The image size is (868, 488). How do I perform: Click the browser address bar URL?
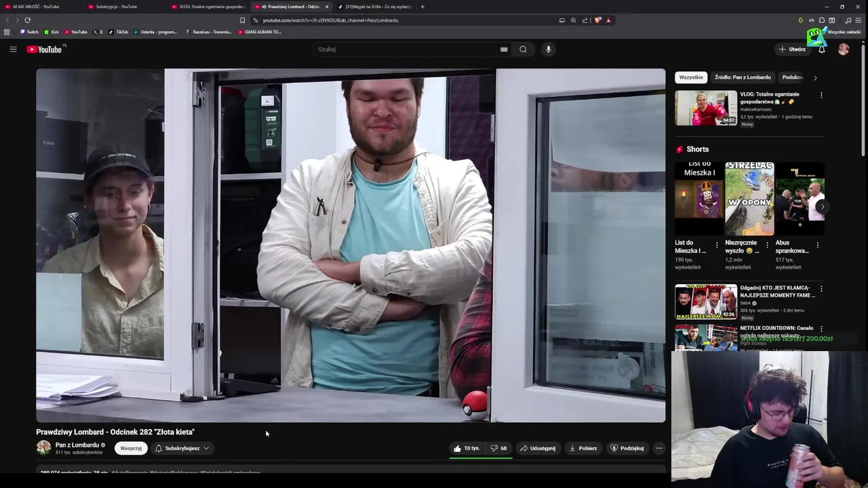click(330, 20)
